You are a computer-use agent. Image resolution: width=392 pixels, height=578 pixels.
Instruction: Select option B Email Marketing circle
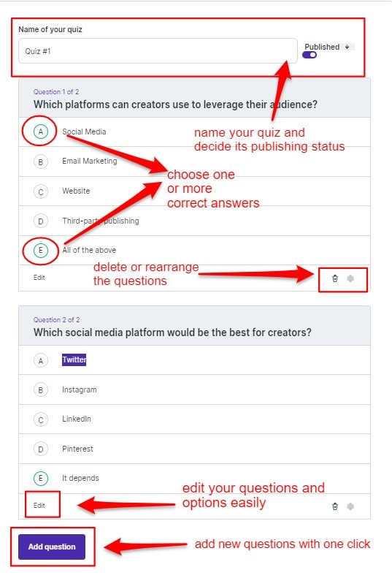(41, 161)
